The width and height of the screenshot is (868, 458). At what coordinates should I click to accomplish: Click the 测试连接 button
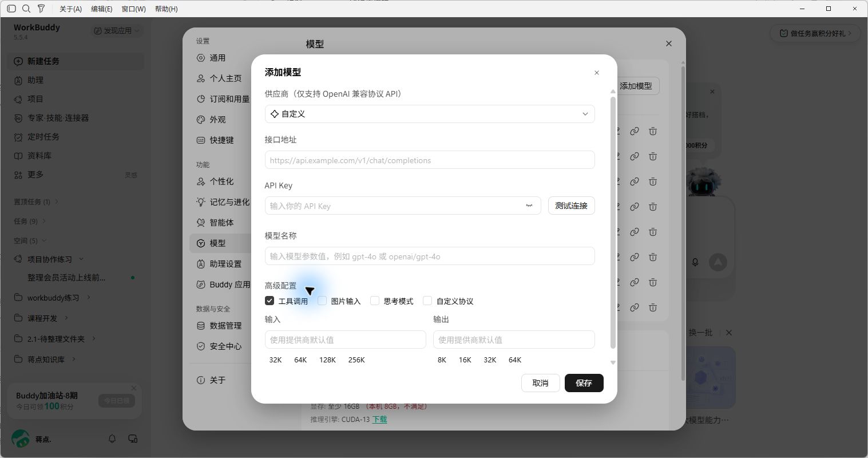[572, 206]
